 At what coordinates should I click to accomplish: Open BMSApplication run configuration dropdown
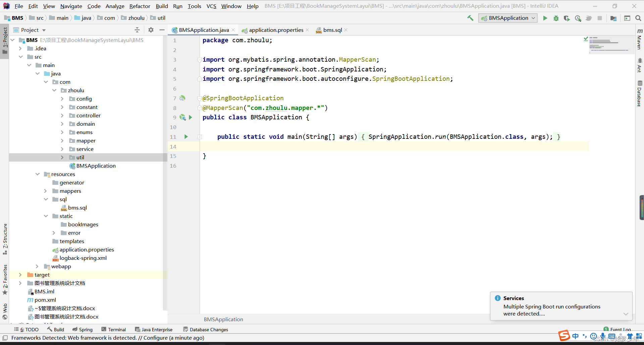pyautogui.click(x=507, y=18)
